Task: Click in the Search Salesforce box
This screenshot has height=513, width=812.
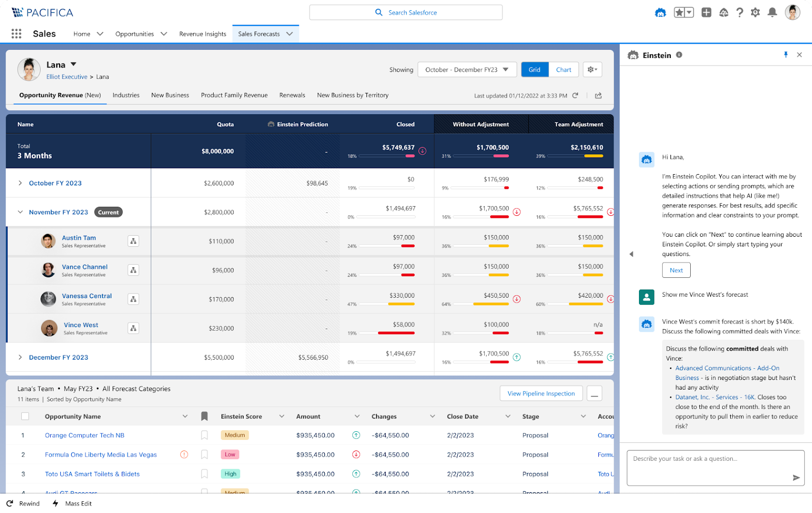Action: tap(406, 13)
